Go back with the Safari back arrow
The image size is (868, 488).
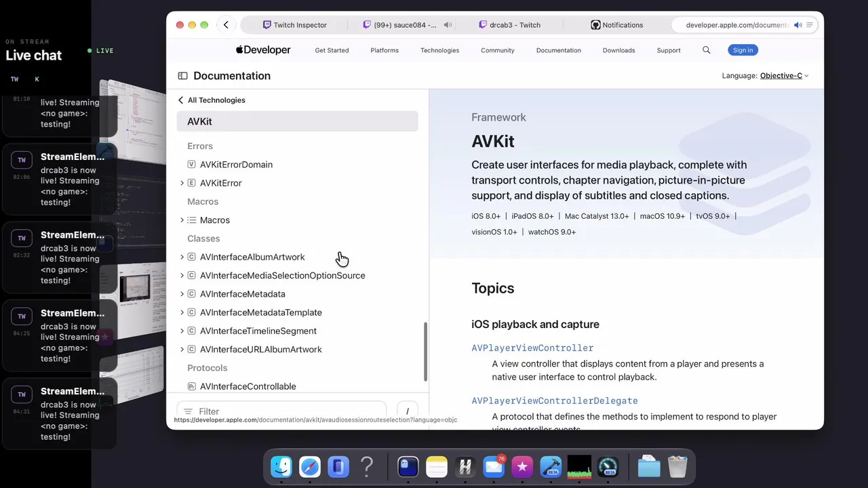[x=226, y=25]
